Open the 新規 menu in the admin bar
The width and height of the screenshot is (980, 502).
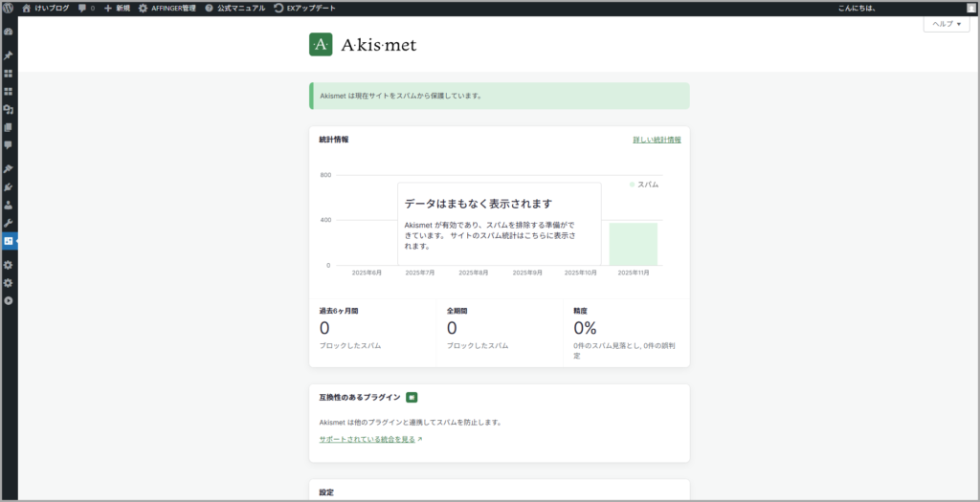pos(117,8)
